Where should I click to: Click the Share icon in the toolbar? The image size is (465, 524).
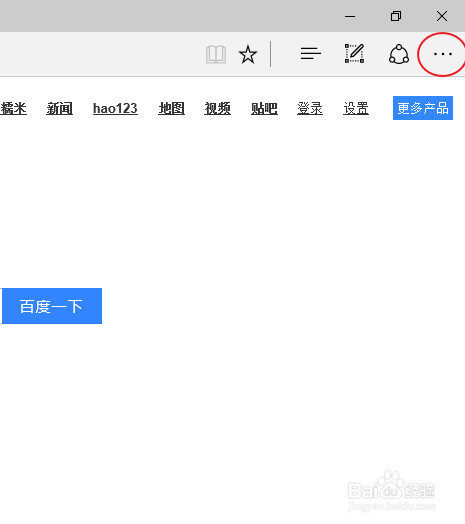tap(399, 54)
